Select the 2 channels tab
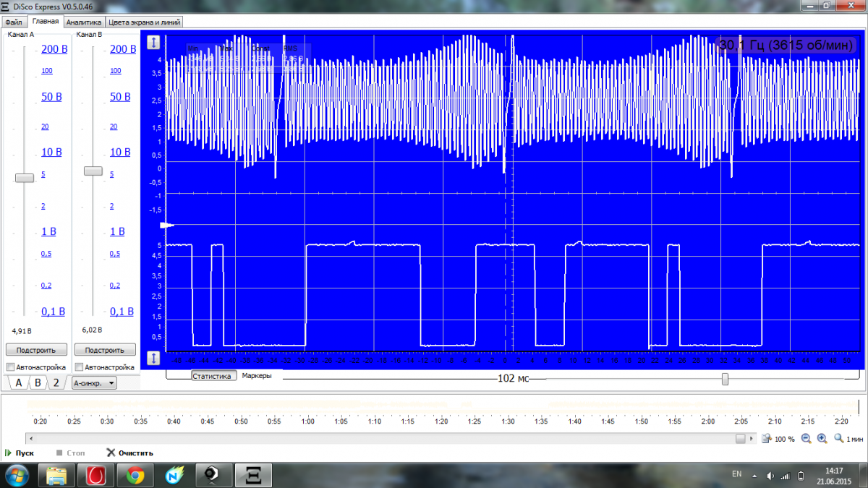 56,383
